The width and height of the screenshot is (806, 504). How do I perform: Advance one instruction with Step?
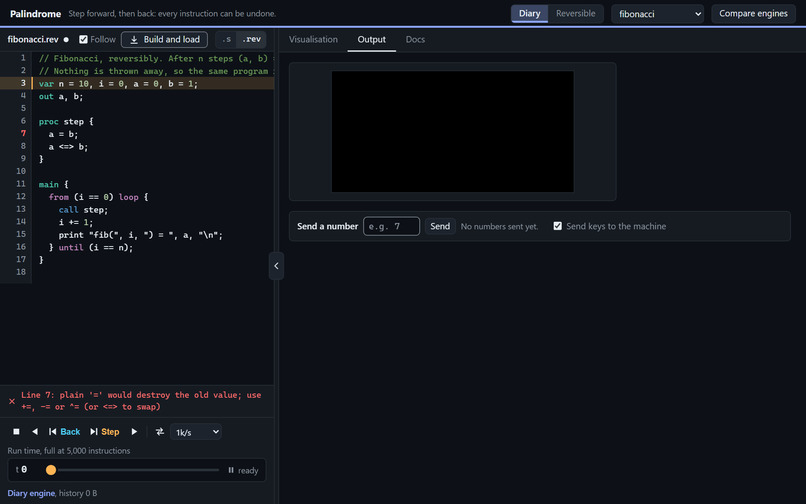105,431
